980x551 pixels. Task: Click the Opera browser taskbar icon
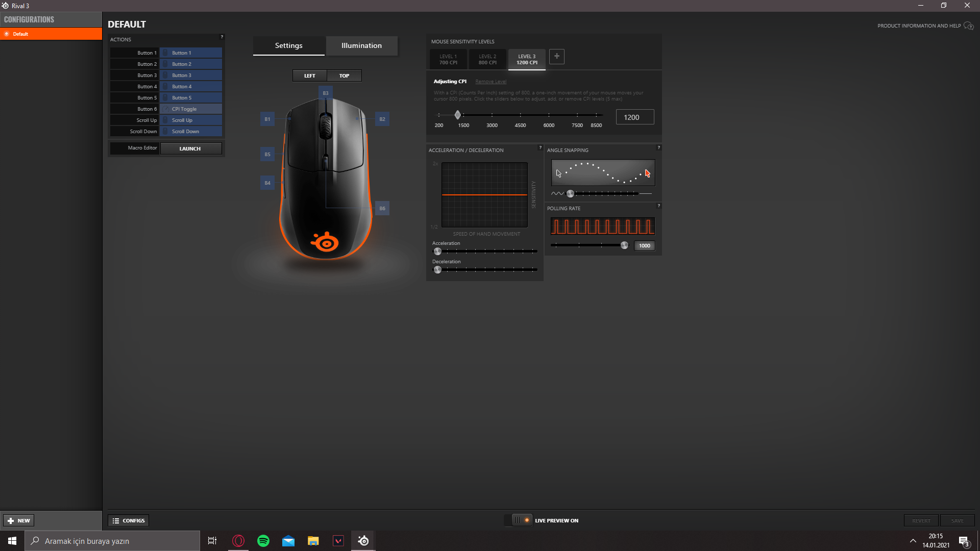point(238,541)
